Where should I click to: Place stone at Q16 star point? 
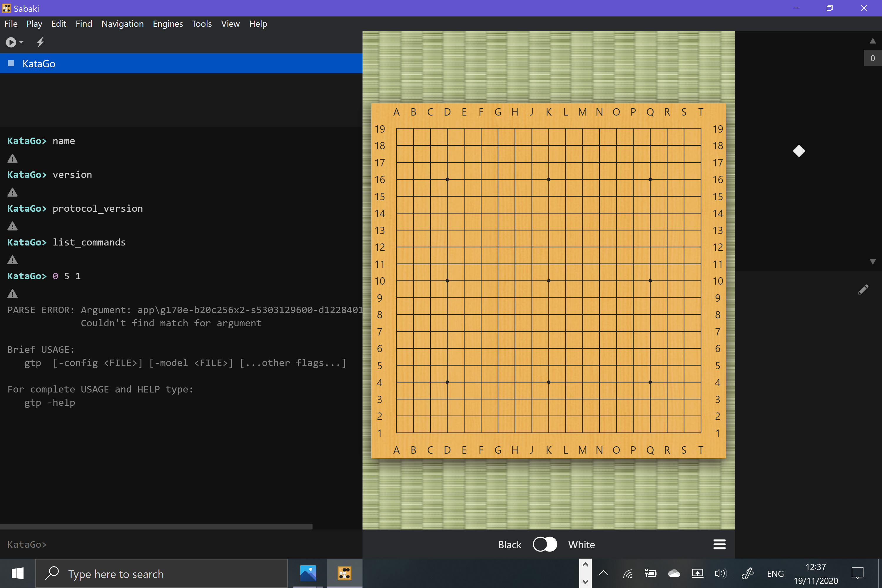click(650, 180)
